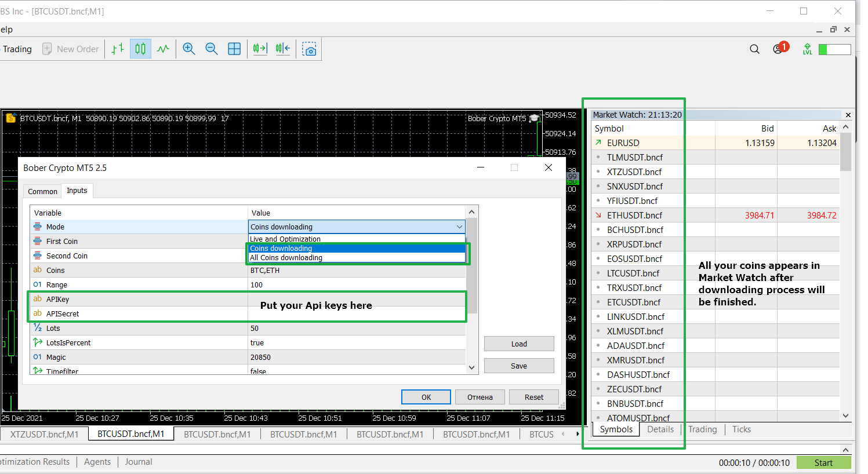Click the OK button
868x474 pixels.
(426, 397)
